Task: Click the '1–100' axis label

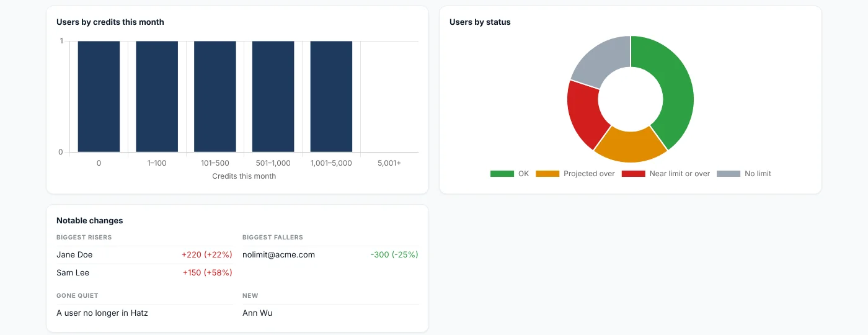Action: (157, 163)
